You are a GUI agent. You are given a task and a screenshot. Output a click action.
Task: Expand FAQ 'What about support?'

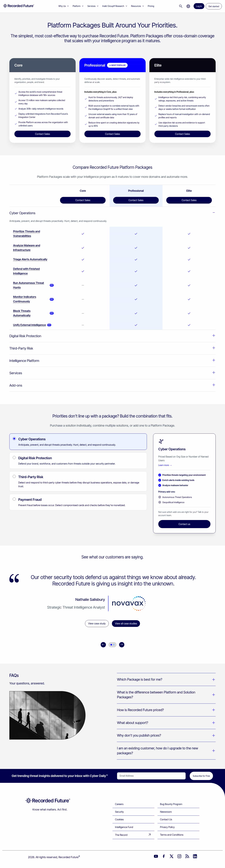pos(166,723)
